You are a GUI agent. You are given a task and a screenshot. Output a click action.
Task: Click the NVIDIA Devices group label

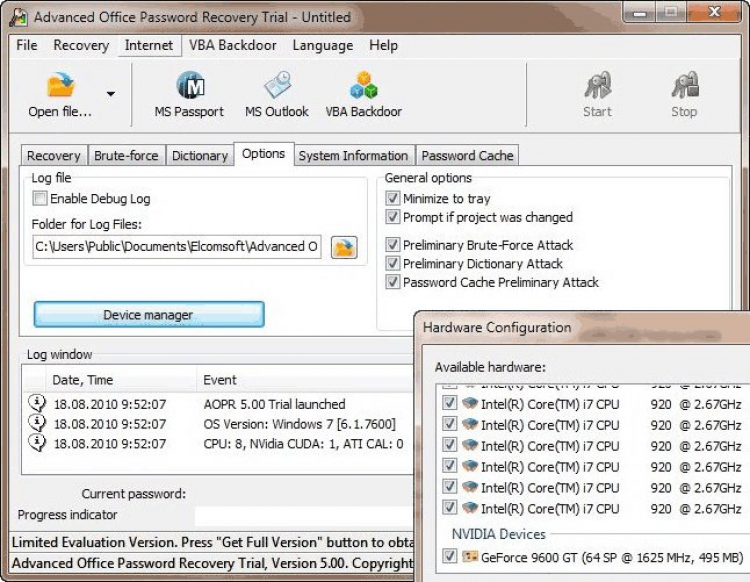[x=498, y=534]
